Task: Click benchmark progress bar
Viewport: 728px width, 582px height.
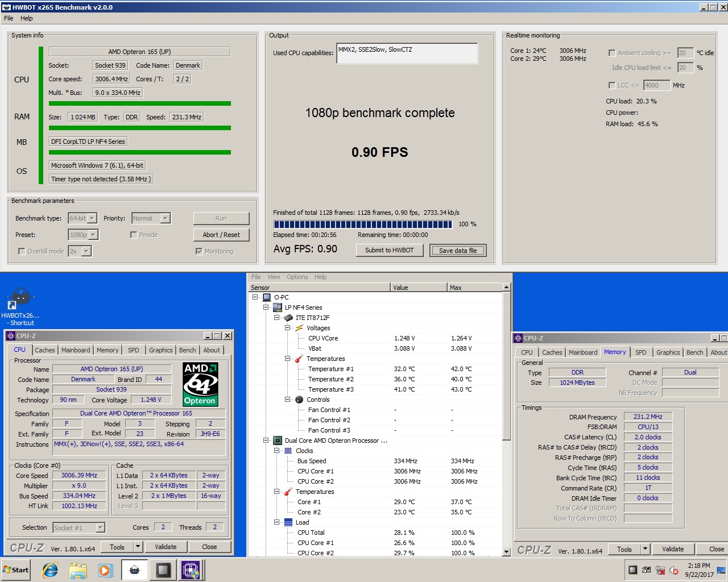Action: click(363, 224)
